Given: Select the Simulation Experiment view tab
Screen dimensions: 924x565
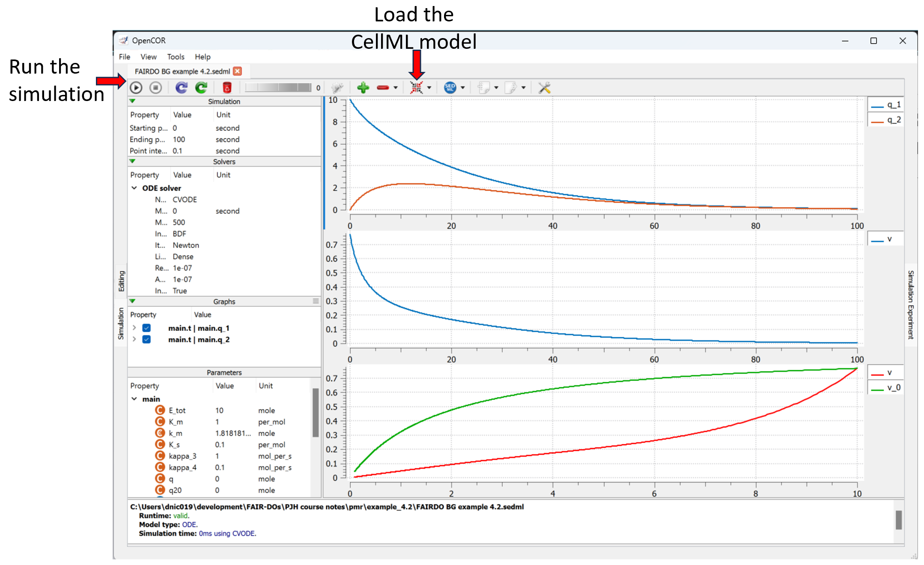Looking at the screenshot, I should pyautogui.click(x=910, y=305).
